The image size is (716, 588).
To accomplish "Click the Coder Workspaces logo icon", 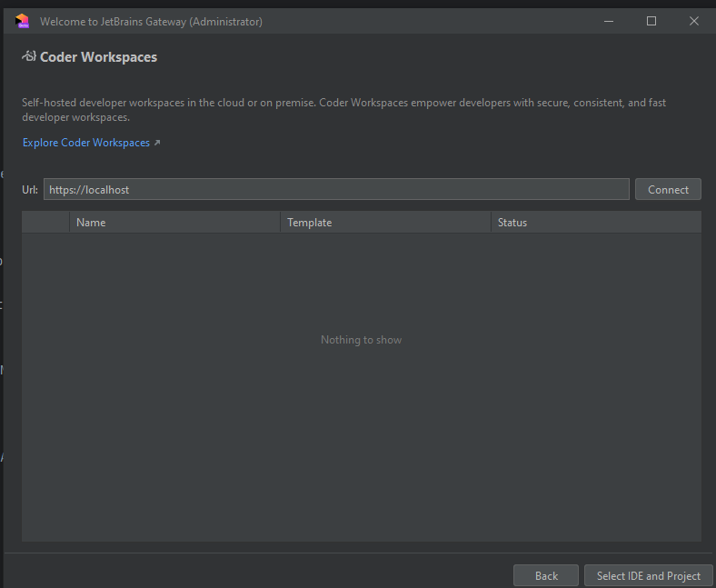I will 29,56.
